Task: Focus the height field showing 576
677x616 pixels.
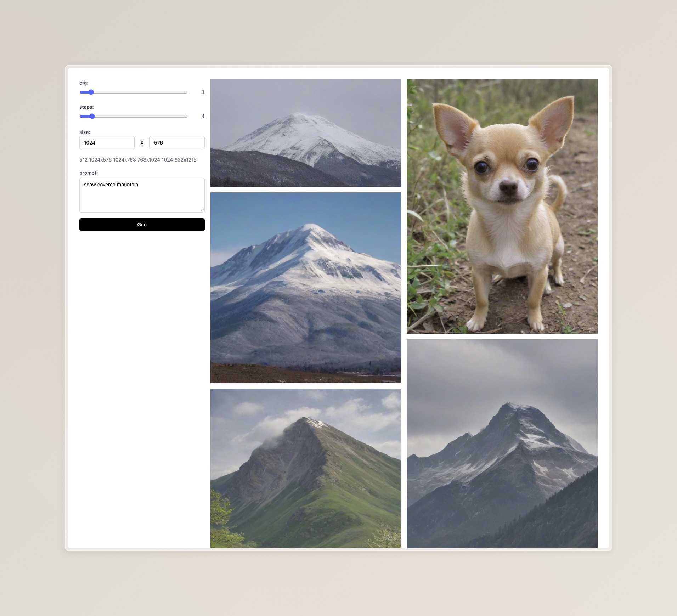Action: 177,143
